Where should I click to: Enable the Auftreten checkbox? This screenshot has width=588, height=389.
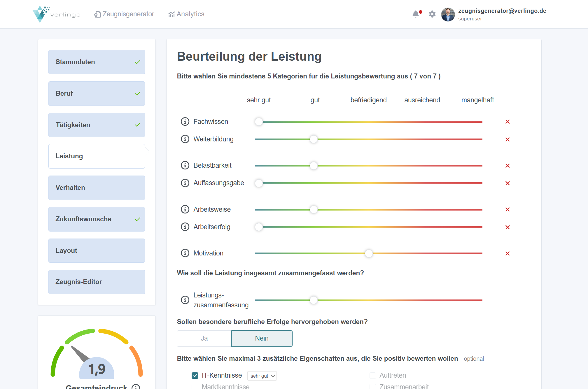coord(373,375)
